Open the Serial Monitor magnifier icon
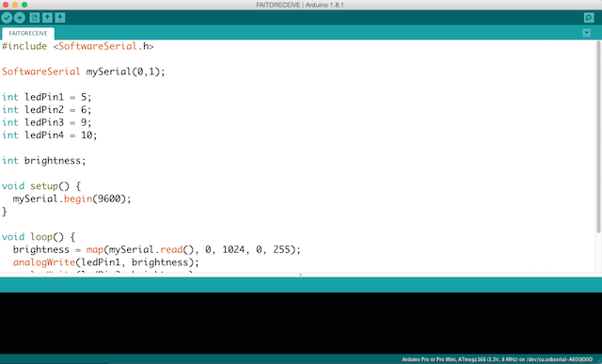Screen dimensions: 602x364 589,18
